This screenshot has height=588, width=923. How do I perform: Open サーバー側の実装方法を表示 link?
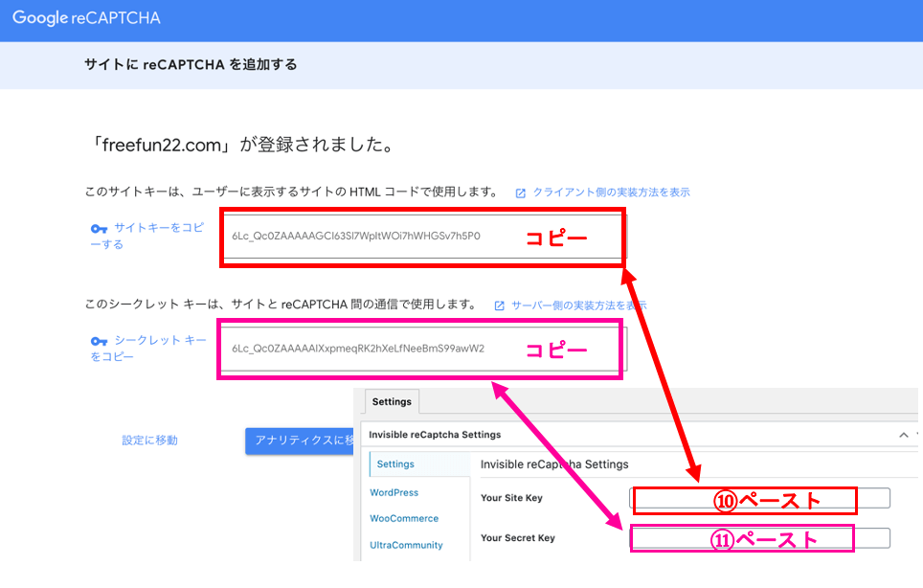pyautogui.click(x=578, y=305)
